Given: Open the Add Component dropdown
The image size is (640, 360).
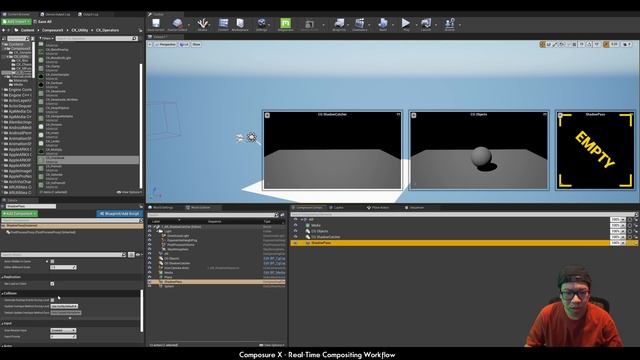Looking at the screenshot, I should (19, 213).
